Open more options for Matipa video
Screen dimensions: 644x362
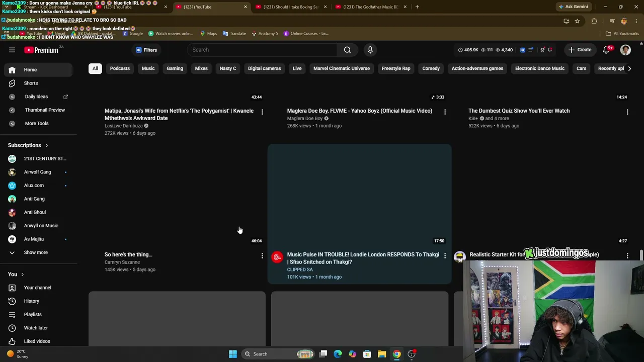pyautogui.click(x=262, y=112)
